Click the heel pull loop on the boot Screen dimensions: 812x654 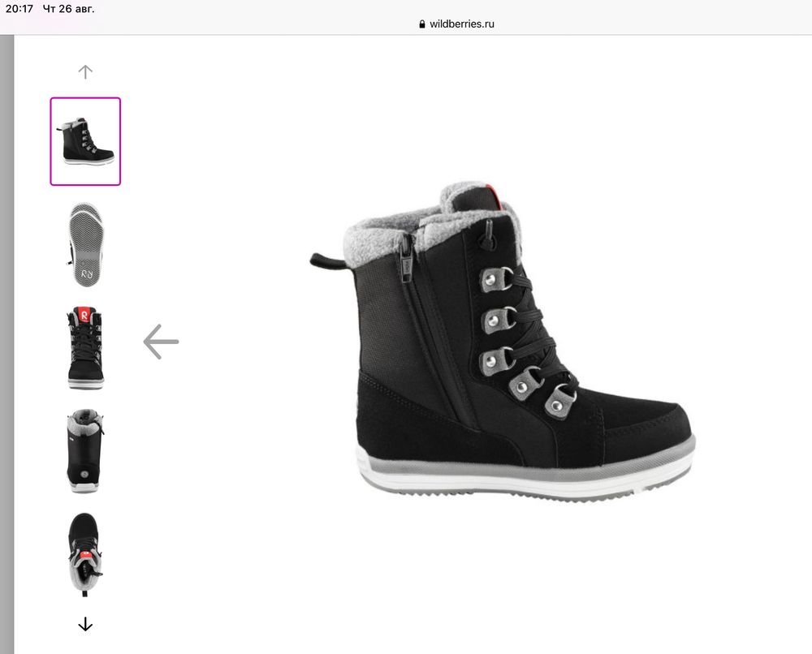coord(326,260)
